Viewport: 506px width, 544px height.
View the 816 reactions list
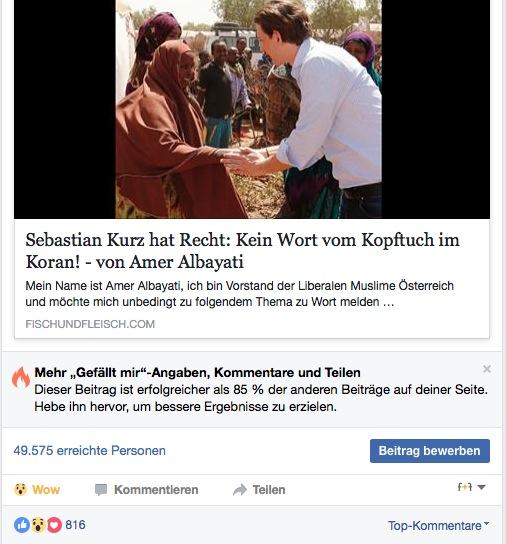[75, 525]
